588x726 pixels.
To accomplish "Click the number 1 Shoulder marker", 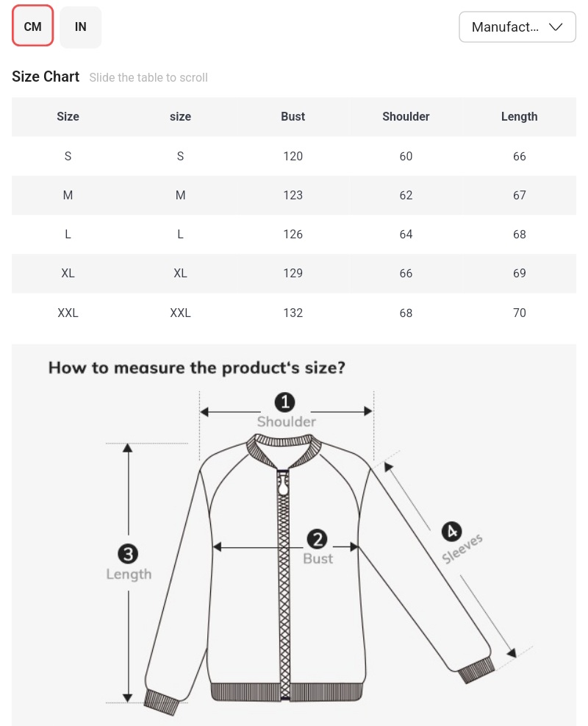I will 284,402.
